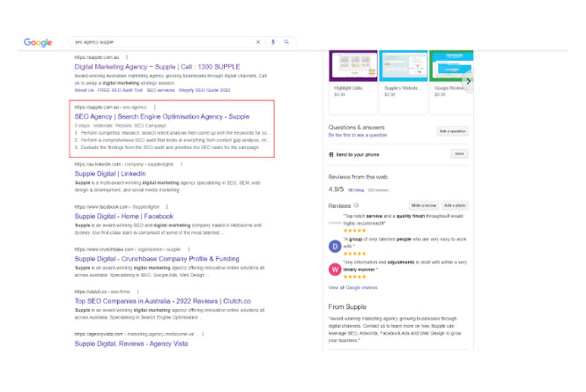The image size is (586, 392).
Task: Clear the search box with the X icon
Action: (x=258, y=42)
